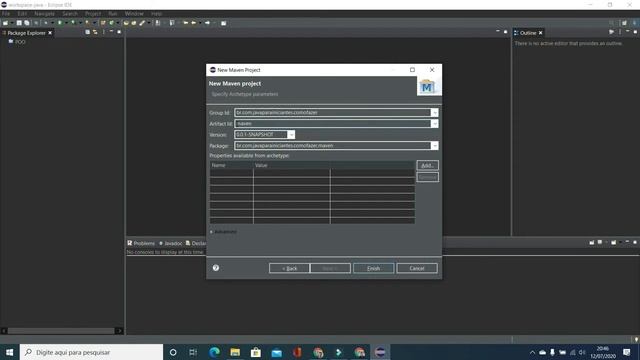The image size is (640, 360).
Task: Open the Version dropdown arrow
Action: tap(291, 135)
